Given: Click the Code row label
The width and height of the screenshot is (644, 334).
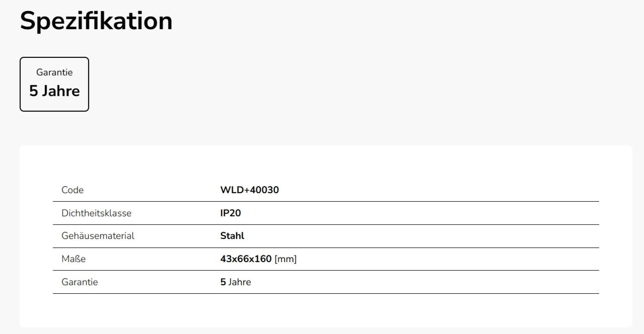Looking at the screenshot, I should pos(73,190).
